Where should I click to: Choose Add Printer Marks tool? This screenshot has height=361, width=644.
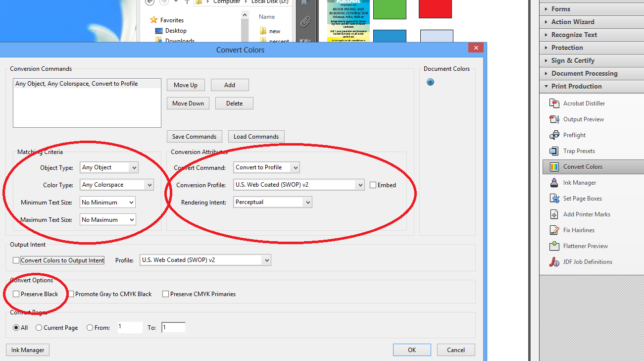580,214
